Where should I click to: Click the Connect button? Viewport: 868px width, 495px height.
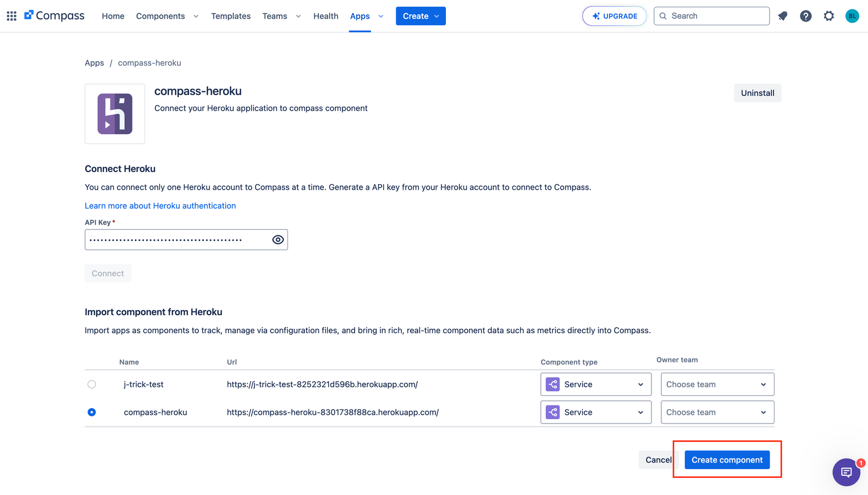tap(108, 273)
